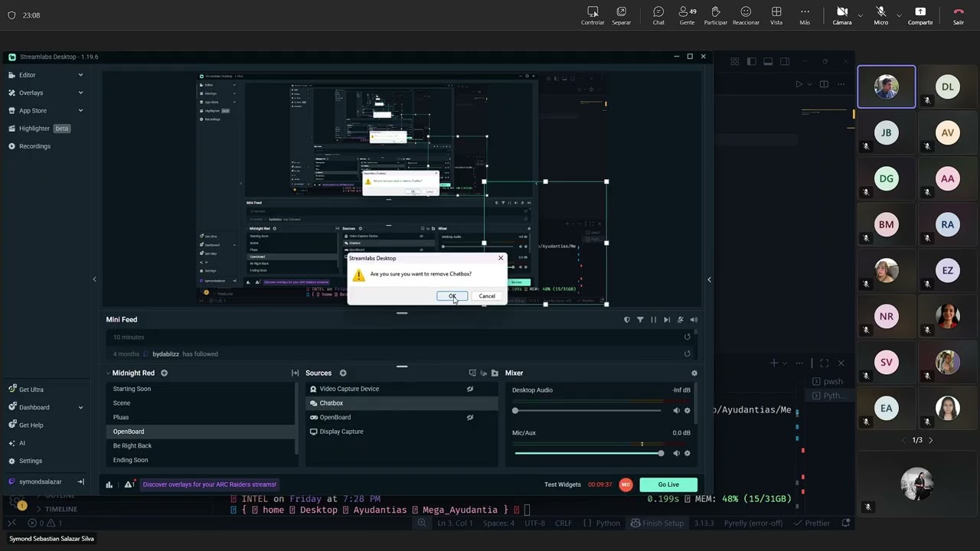980x551 pixels.
Task: Open the Mini Feed filter icon
Action: tap(640, 320)
